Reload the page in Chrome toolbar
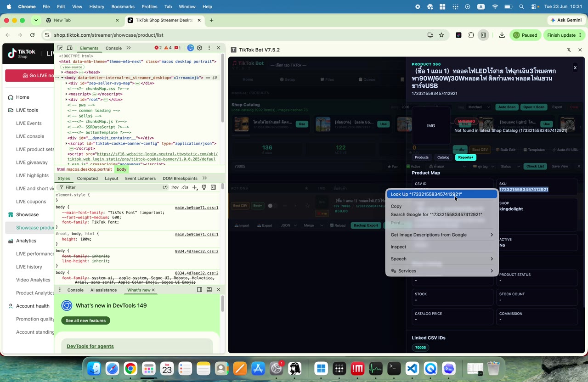The width and height of the screenshot is (588, 382). (32, 35)
